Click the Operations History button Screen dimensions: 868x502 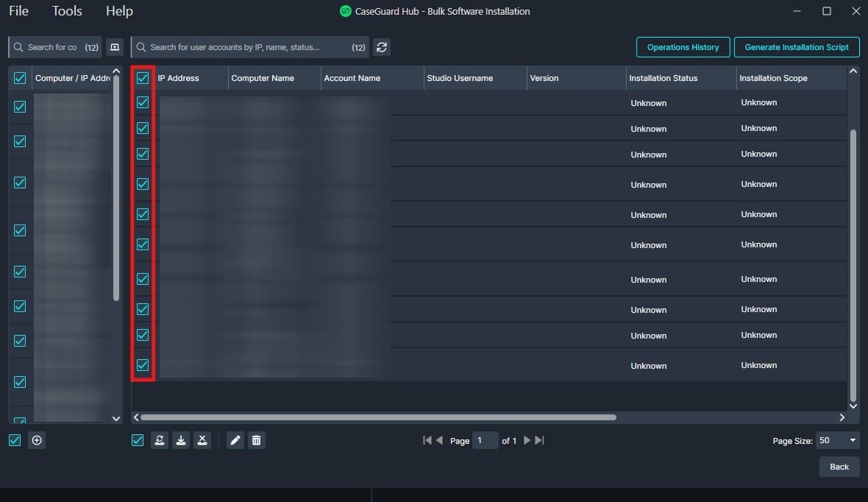point(683,47)
